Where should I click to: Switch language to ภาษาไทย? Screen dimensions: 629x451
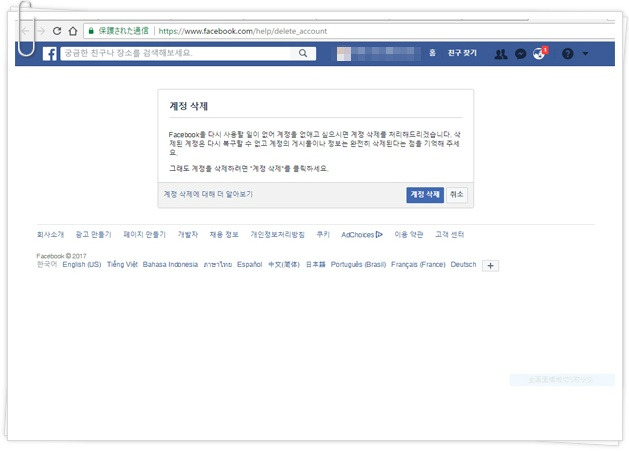click(x=217, y=264)
